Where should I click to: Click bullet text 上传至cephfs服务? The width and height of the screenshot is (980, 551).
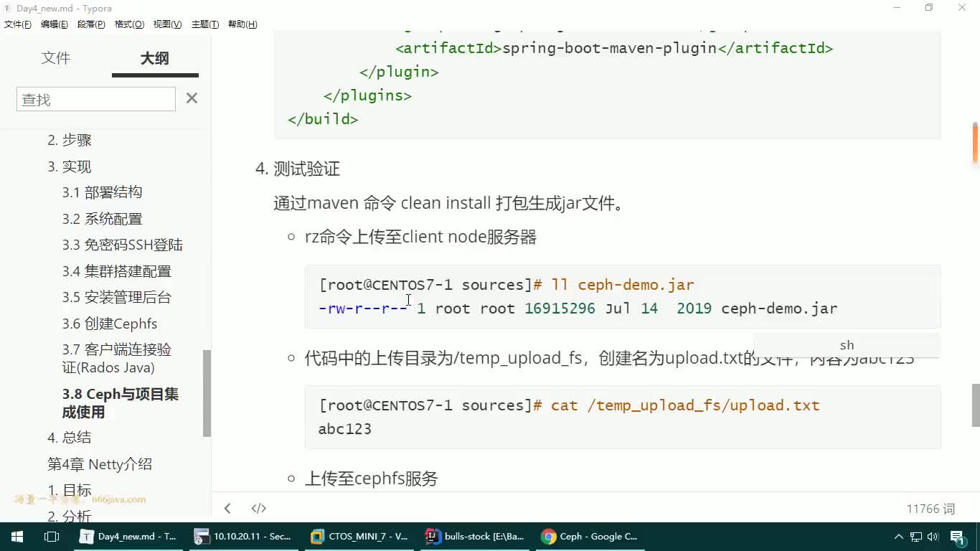pyautogui.click(x=372, y=479)
